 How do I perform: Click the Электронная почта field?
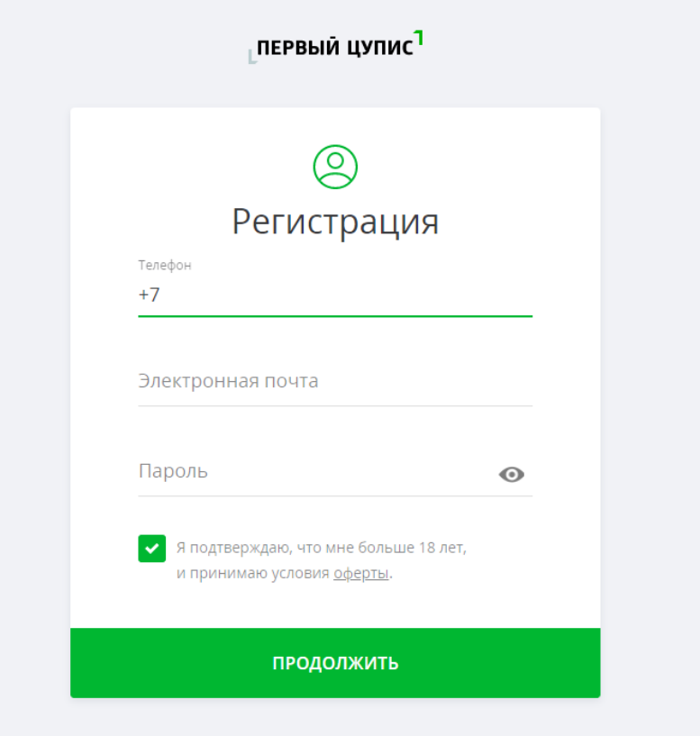(335, 381)
